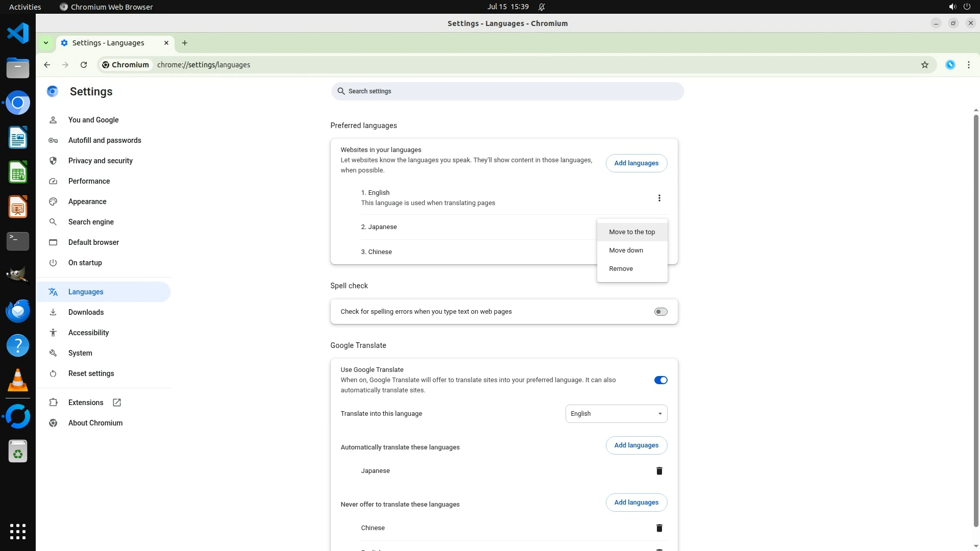Click Add languages for preferred languages
980x551 pixels.
(x=636, y=163)
